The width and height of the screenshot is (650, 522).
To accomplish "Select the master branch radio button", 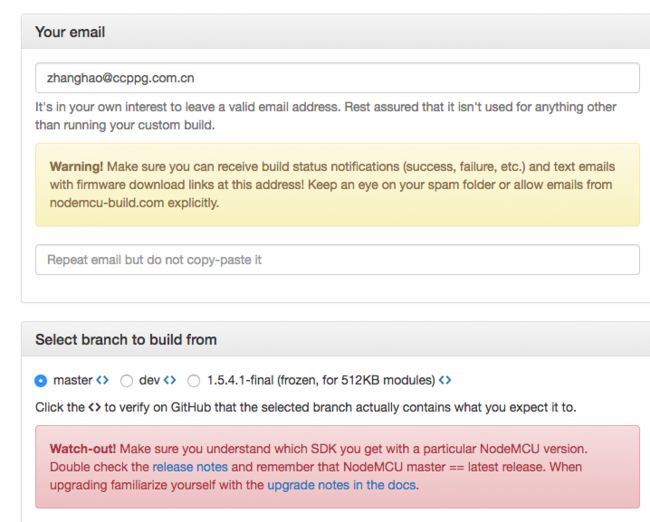I will click(x=41, y=381).
